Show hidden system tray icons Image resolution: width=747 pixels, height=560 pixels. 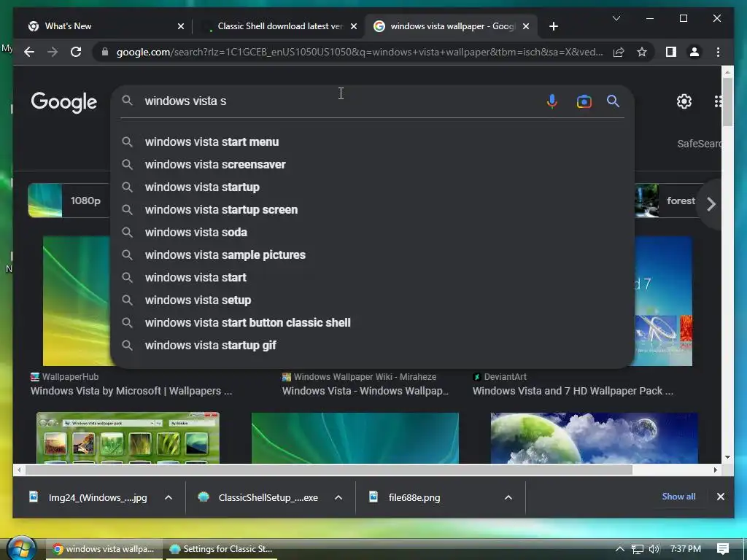pyautogui.click(x=620, y=548)
